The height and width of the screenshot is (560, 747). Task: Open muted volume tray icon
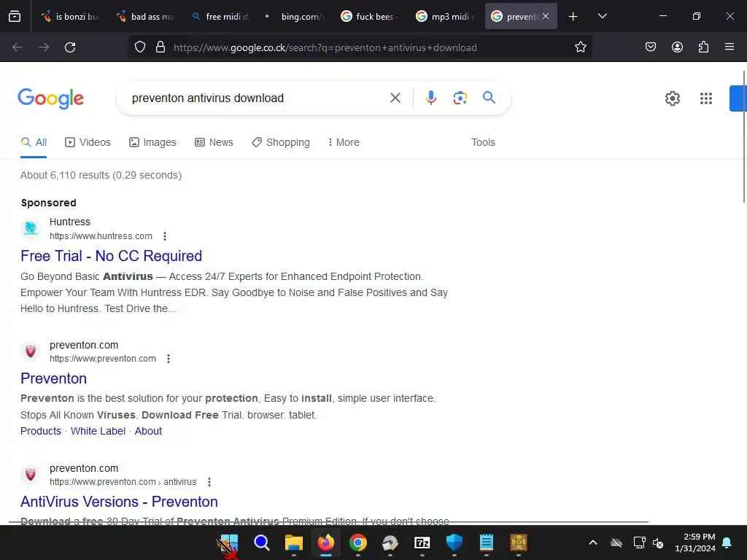[x=659, y=542]
